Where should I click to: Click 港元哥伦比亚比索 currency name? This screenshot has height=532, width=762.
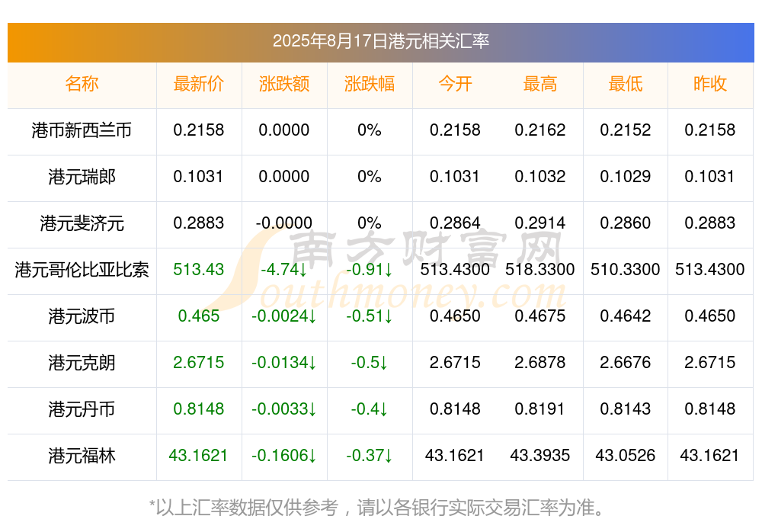(82, 270)
